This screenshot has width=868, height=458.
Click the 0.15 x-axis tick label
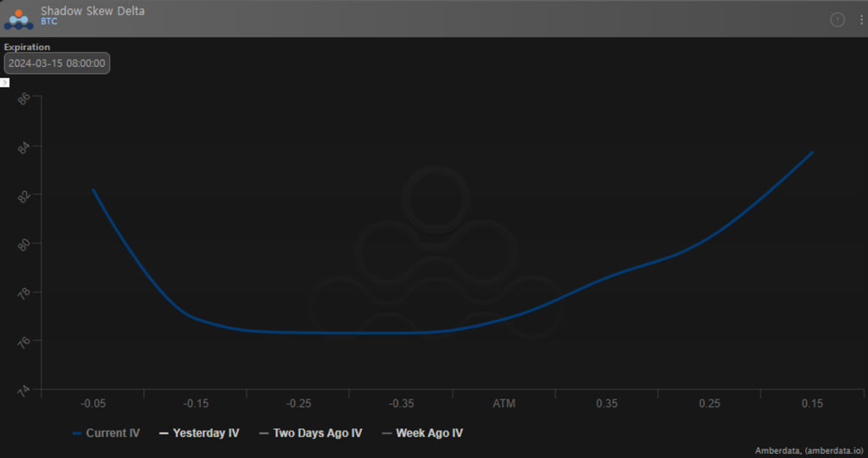point(812,404)
